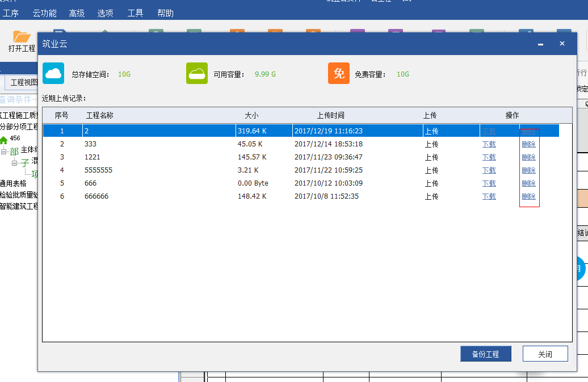Click the green 子 node icon
Viewport: 588px width, 382px height.
tap(25, 163)
